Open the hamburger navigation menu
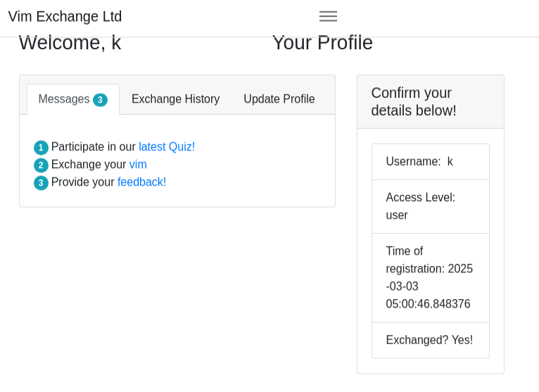The width and height of the screenshot is (539, 392). (x=328, y=16)
